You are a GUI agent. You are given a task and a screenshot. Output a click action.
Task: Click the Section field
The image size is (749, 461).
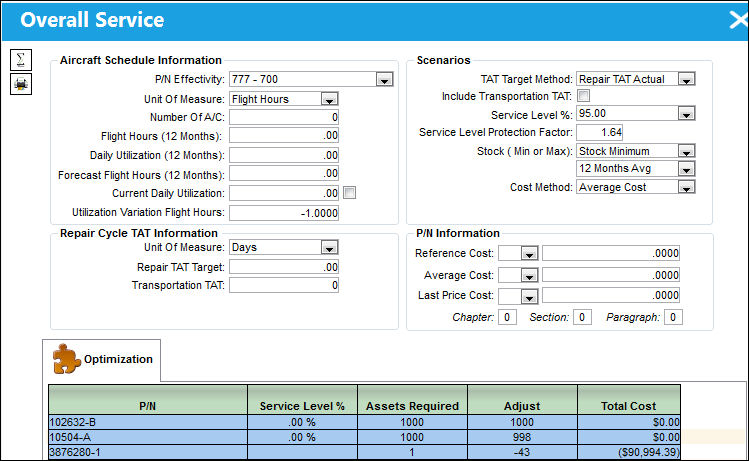582,317
